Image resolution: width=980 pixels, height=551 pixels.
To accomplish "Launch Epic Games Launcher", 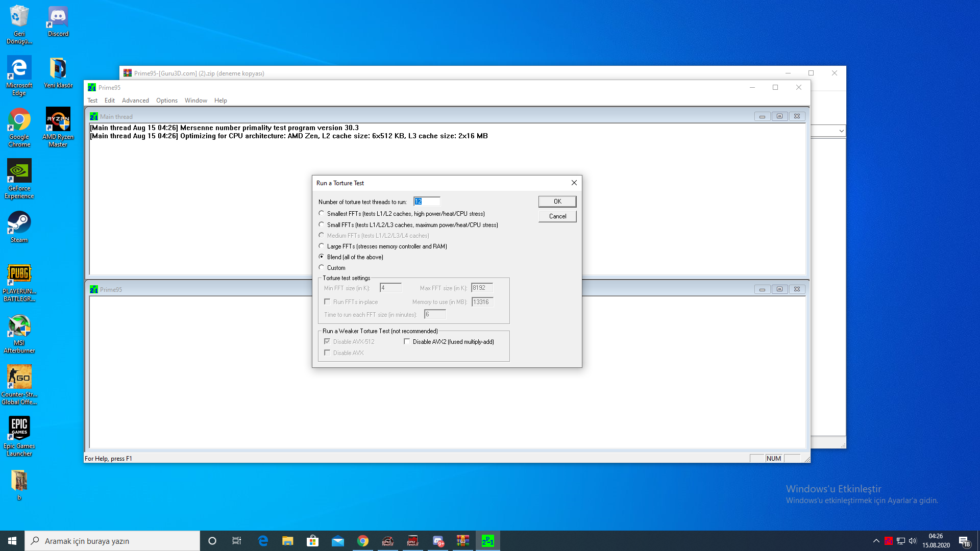I will tap(18, 435).
